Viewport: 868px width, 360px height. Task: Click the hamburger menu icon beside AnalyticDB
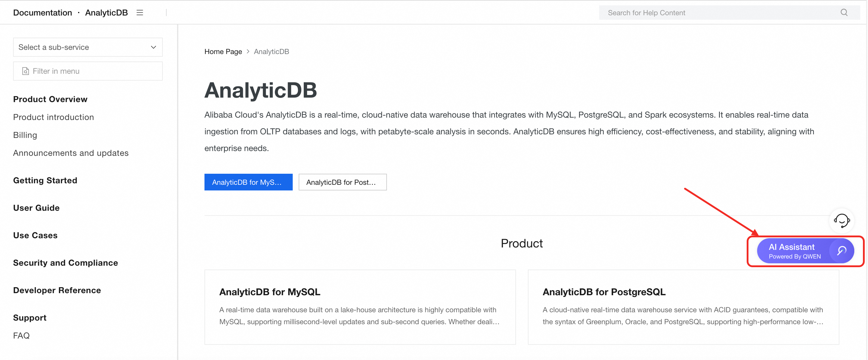tap(139, 13)
